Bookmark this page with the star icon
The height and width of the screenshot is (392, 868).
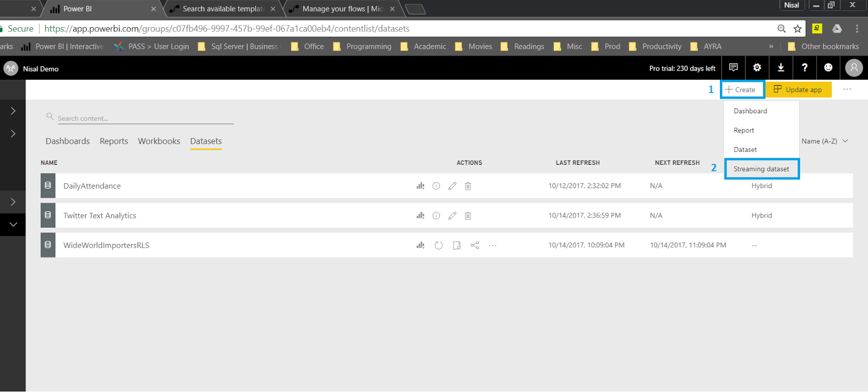pos(797,29)
